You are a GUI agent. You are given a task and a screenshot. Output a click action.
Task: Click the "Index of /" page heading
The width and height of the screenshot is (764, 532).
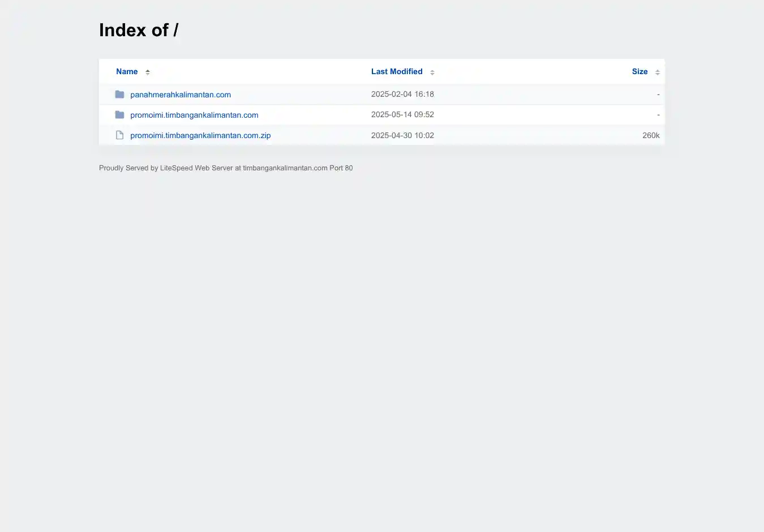[x=139, y=30]
